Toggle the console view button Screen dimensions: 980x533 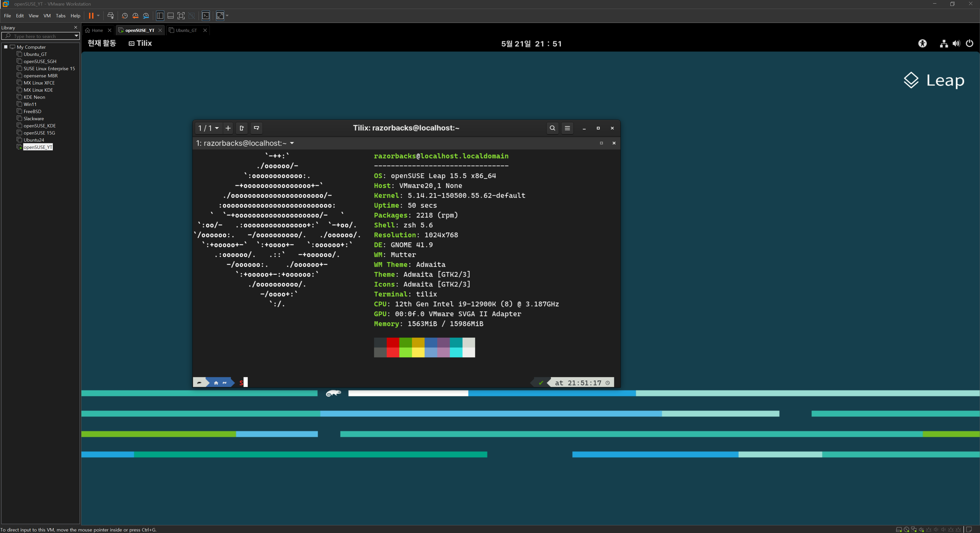click(x=206, y=16)
